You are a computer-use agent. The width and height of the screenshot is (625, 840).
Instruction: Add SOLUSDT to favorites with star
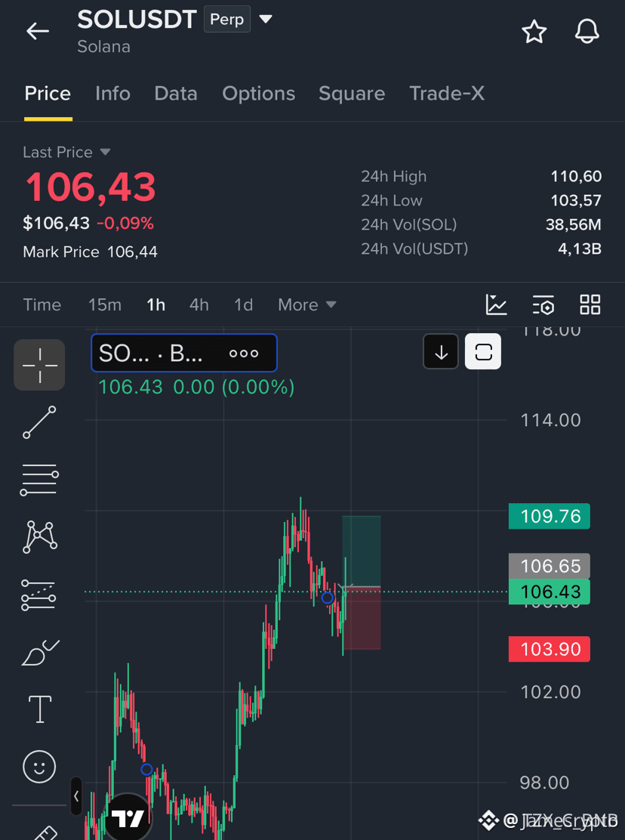[534, 32]
